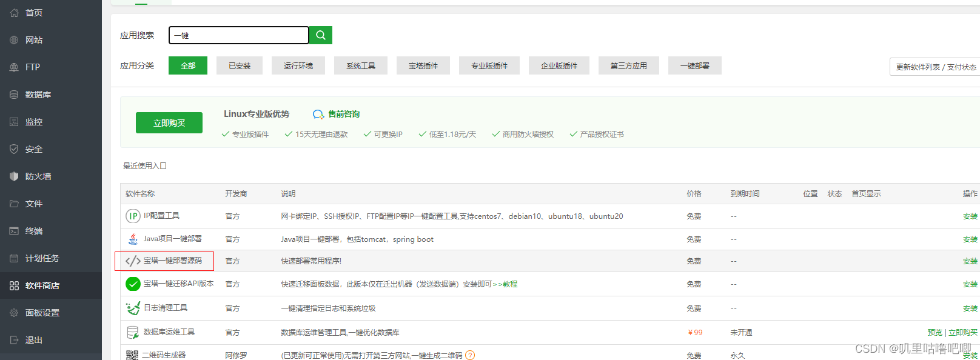The image size is (980, 360).
Task: Click the Java项目一键部署 app icon
Action: [133, 239]
